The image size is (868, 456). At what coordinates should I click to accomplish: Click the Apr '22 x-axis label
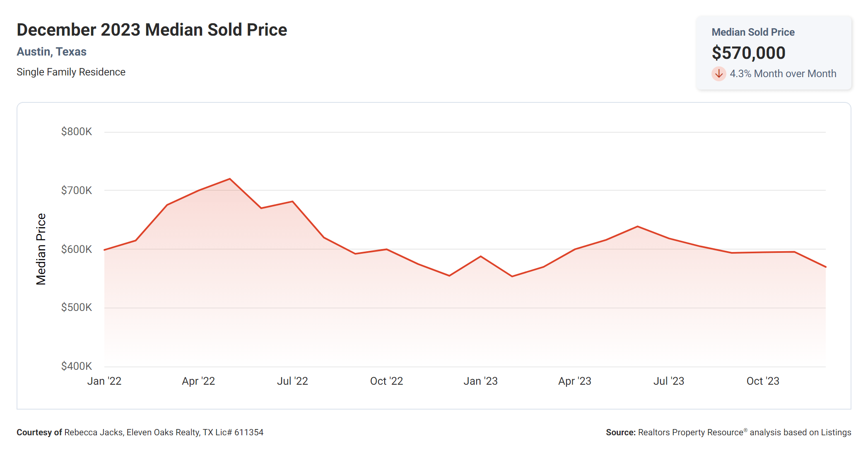click(198, 381)
